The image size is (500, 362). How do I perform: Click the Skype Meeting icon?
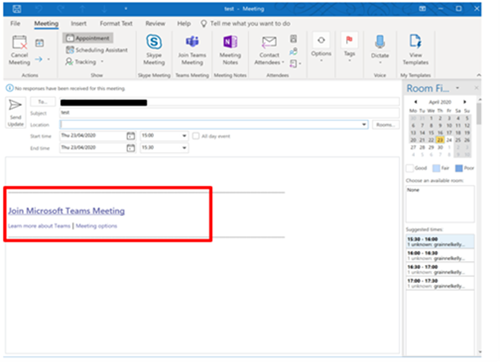point(154,42)
